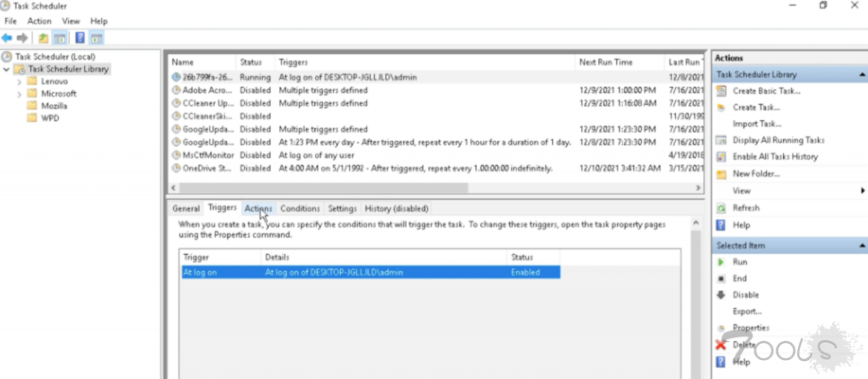Open the Settings tab
This screenshot has height=379, width=868.
pos(342,208)
